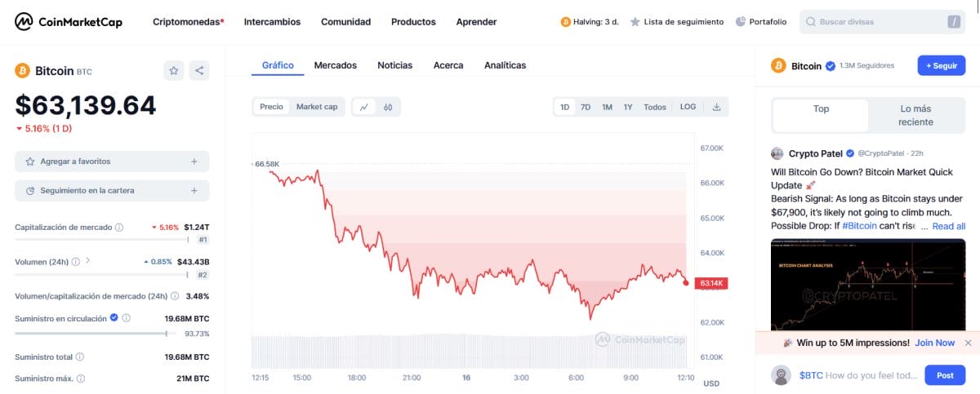This screenshot has height=394, width=980.
Task: Click the $BTC post input field
Action: coord(857,375)
